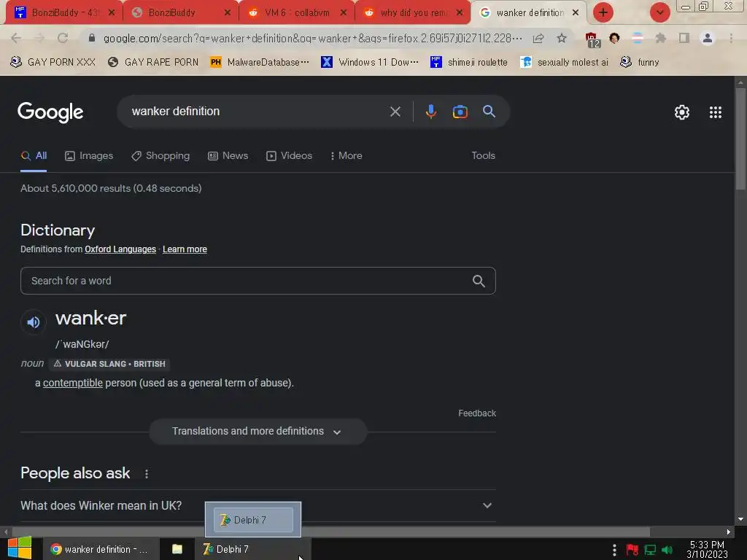The height and width of the screenshot is (560, 747).
Task: Switch to BonziBuddy - 43 tab
Action: tap(63, 12)
